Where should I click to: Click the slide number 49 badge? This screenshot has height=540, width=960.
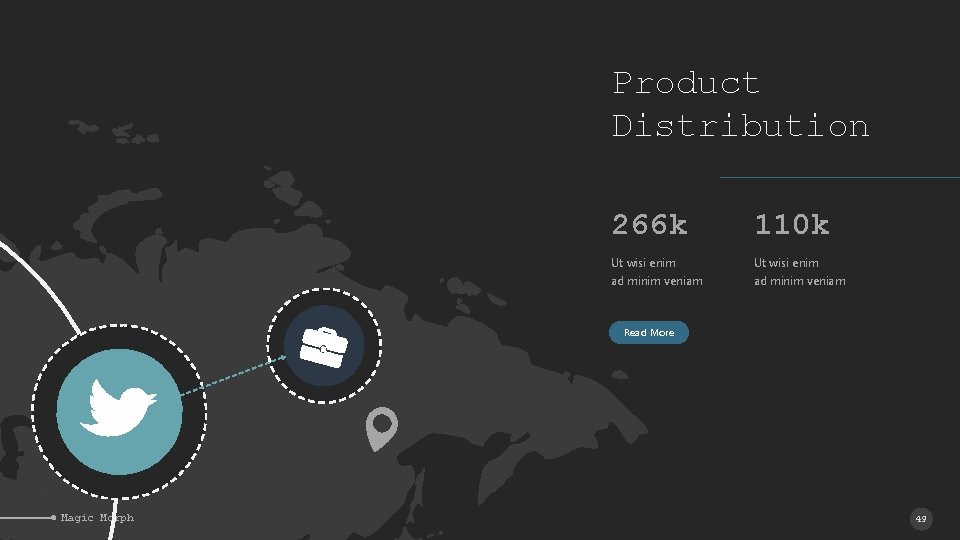point(921,519)
